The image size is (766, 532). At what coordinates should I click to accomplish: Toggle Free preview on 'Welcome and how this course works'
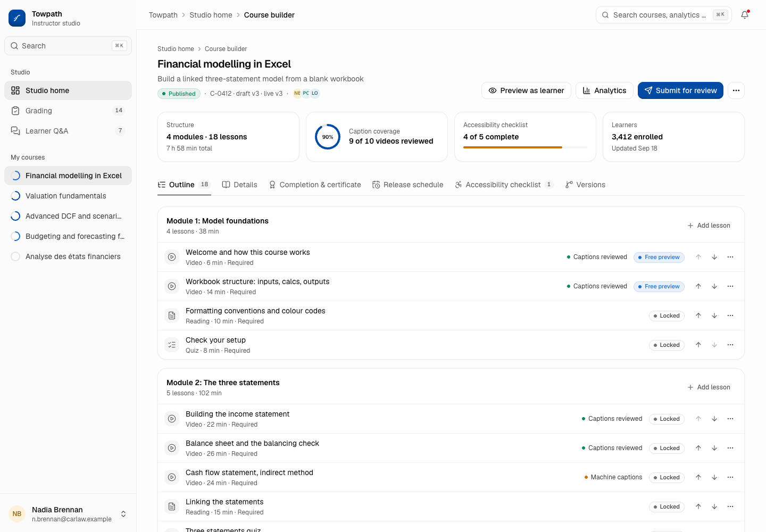(x=659, y=257)
